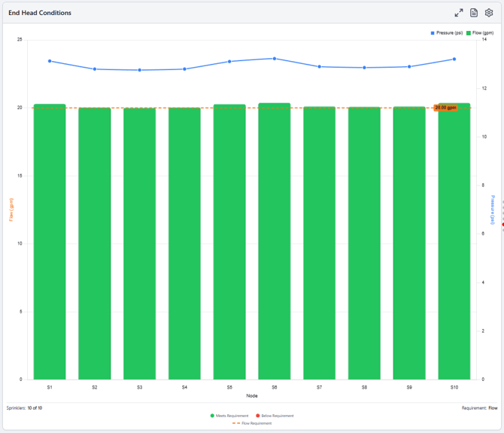
Task: Click the Flow (gpm) axis title
Action: click(11, 210)
